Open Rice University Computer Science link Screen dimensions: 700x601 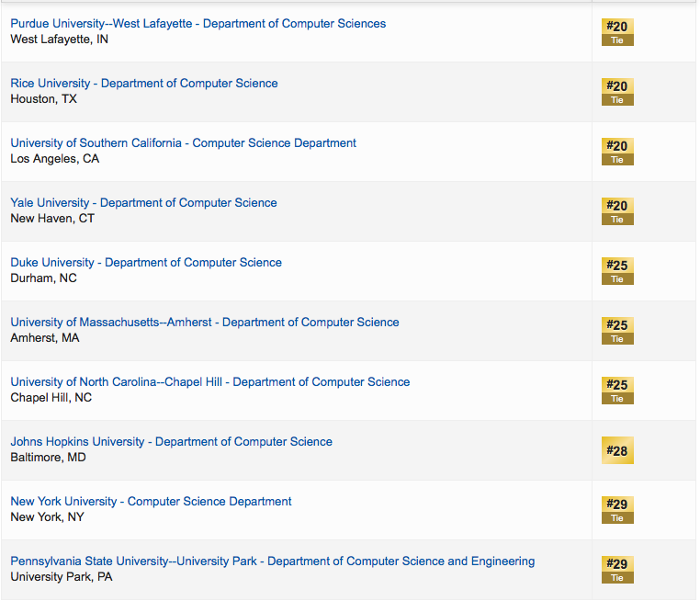click(143, 84)
